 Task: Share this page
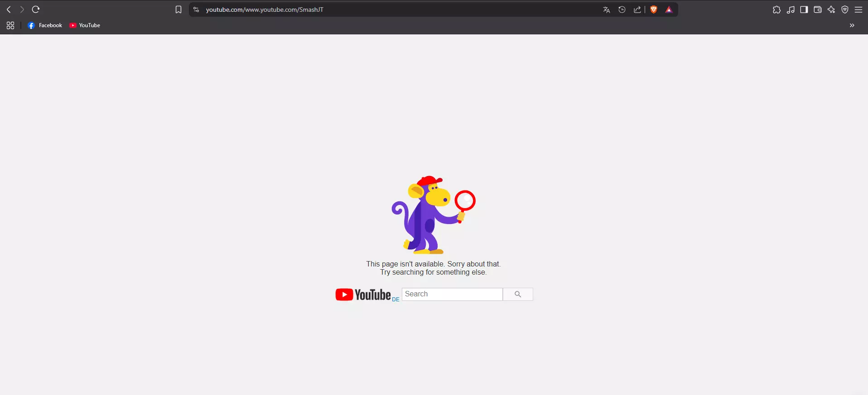(637, 10)
